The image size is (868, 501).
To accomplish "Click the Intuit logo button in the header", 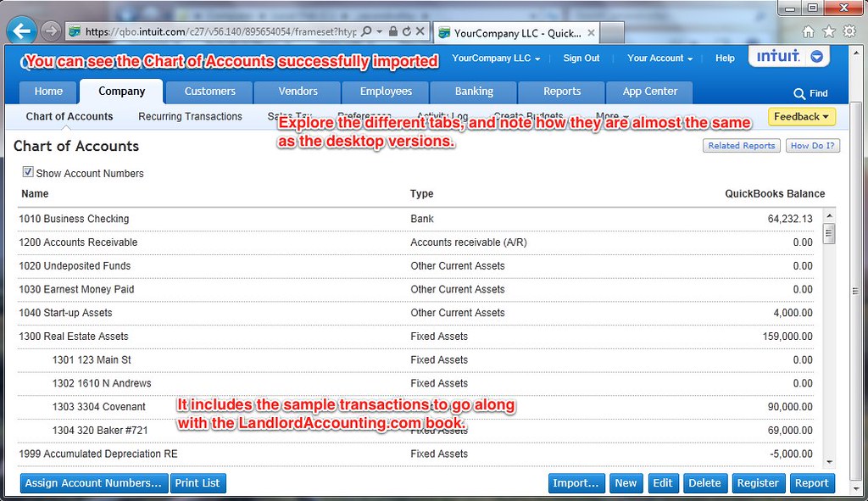I will coord(778,56).
